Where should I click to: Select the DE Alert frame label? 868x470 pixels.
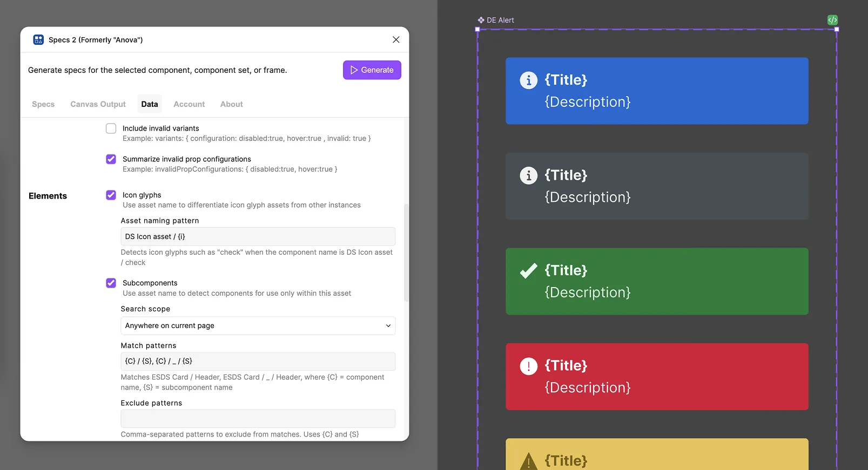click(x=500, y=20)
